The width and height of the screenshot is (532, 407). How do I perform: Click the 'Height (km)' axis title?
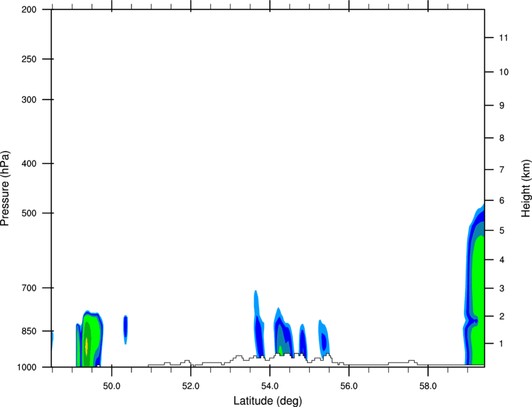coord(526,188)
